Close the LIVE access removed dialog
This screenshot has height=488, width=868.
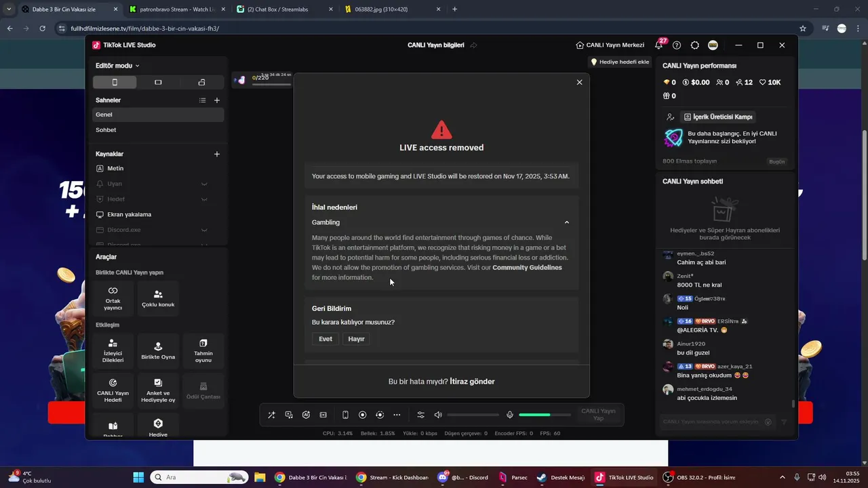(x=579, y=82)
